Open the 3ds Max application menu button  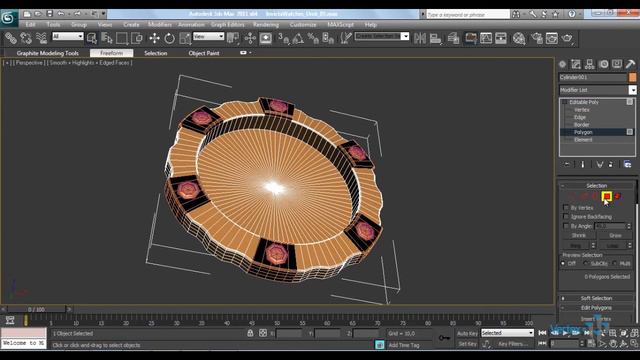[9, 18]
